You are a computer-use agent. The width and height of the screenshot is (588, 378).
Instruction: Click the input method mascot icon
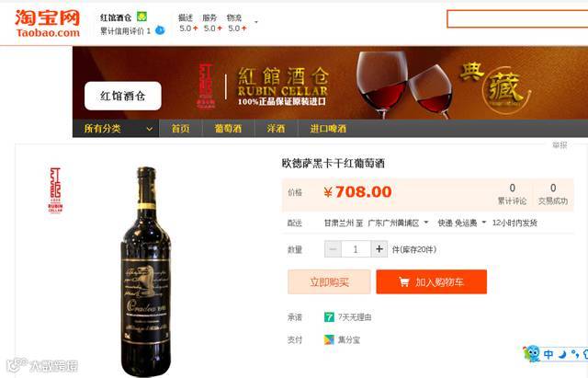(531, 353)
